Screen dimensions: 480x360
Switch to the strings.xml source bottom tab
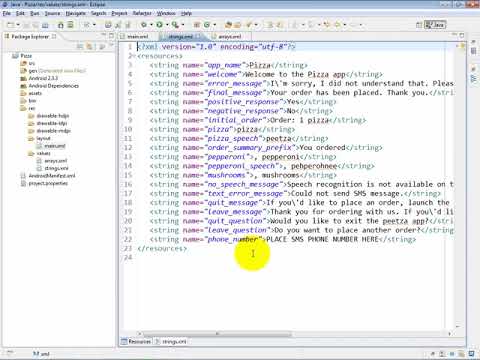(x=171, y=341)
